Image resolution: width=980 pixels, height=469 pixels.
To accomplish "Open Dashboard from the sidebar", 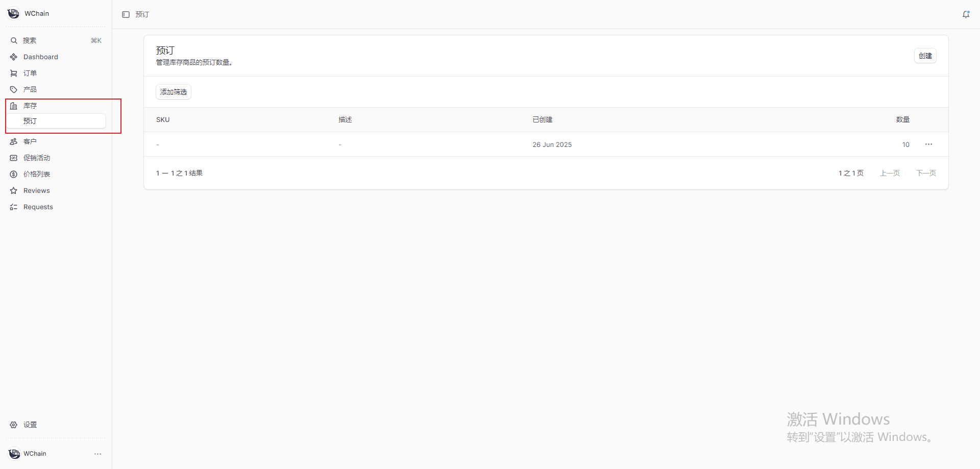I will pos(40,57).
